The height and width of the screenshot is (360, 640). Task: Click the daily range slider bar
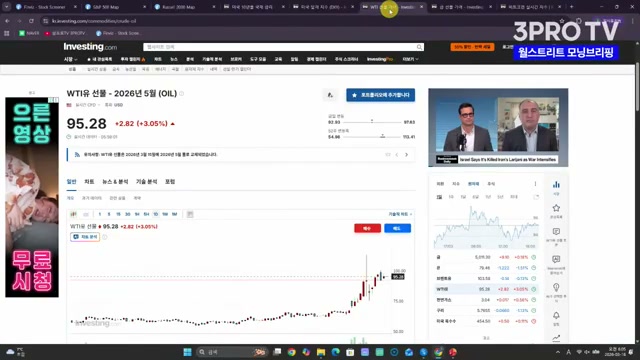click(372, 122)
